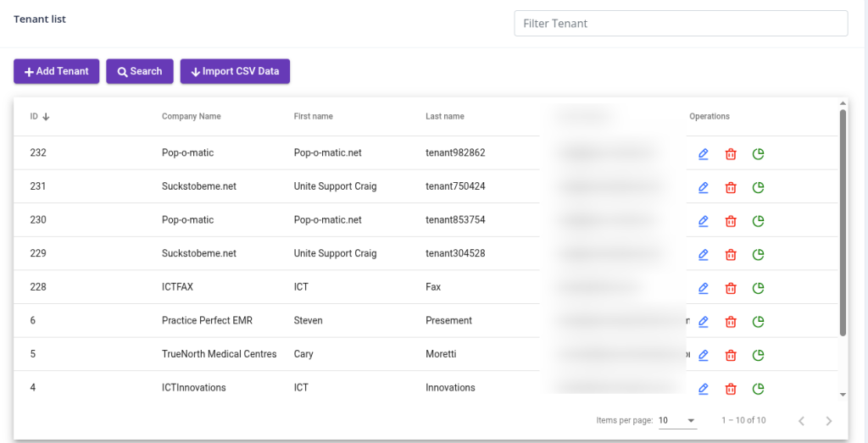Click trash icon for ICTInnovations row
This screenshot has height=443, width=868.
point(730,389)
